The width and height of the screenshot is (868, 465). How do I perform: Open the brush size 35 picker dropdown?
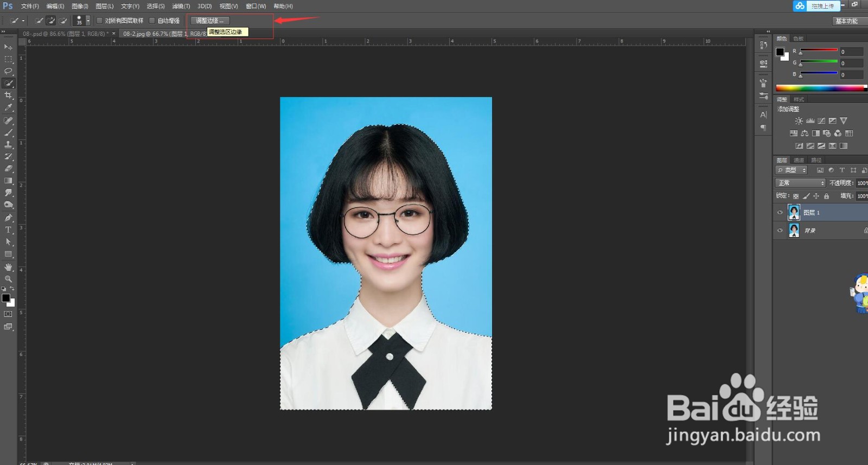88,21
